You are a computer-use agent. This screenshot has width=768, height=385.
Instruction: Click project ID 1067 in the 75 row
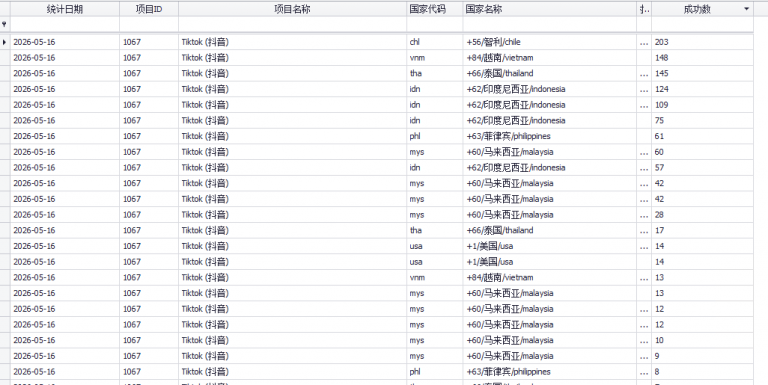click(149, 120)
